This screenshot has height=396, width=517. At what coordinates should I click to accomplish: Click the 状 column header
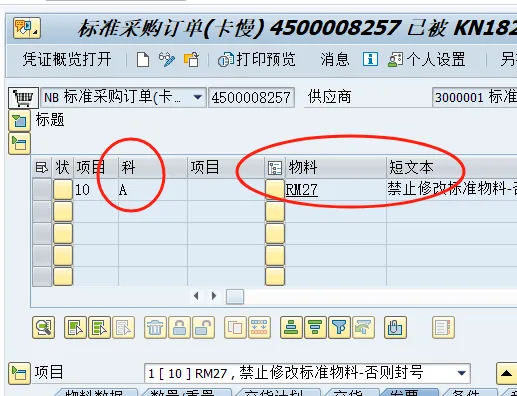63,167
